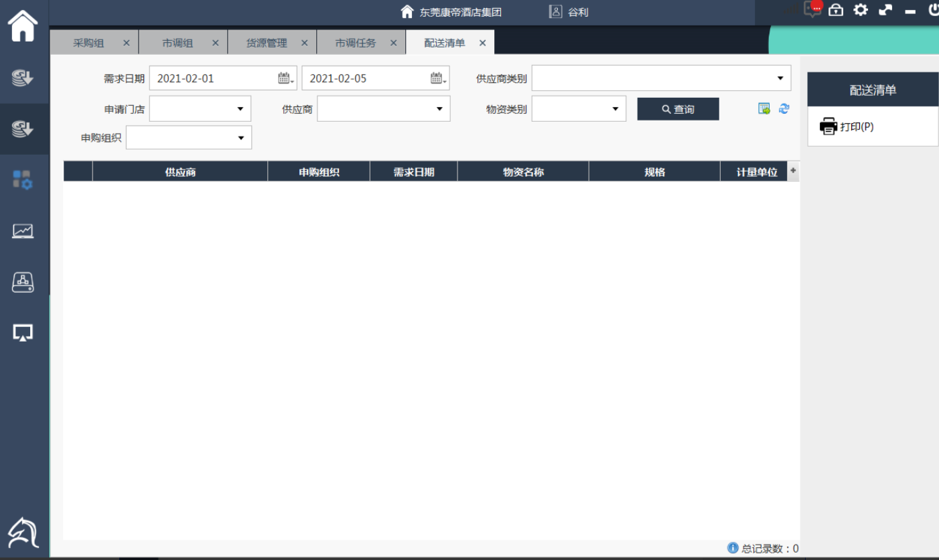Close the 市调任务 tab
The image size is (939, 560).
point(393,43)
